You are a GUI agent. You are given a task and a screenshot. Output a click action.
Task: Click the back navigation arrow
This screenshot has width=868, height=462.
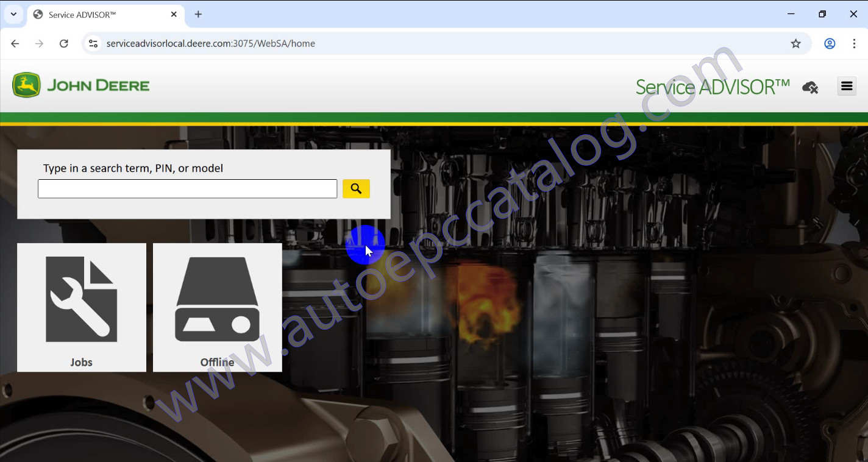coord(15,43)
